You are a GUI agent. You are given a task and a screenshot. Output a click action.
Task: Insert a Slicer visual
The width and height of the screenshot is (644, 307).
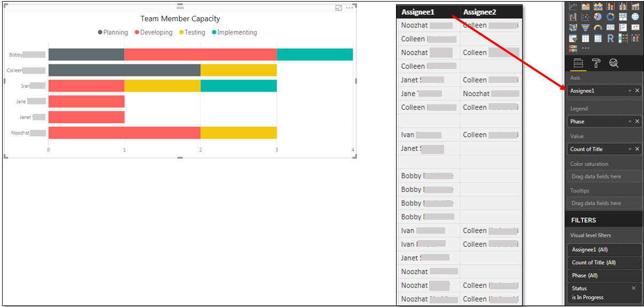click(x=573, y=38)
